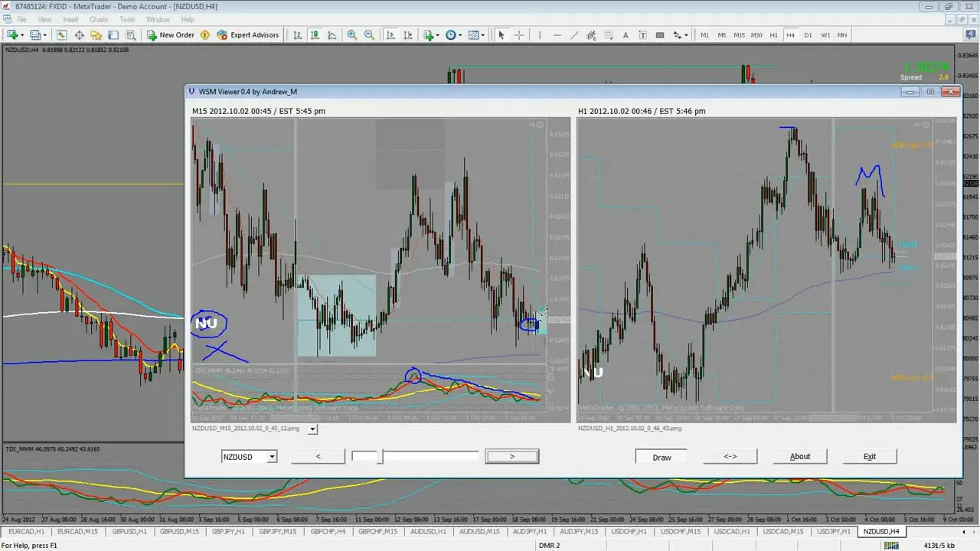The image size is (980, 551).
Task: Open the NZDUSD symbol combo box
Action: coord(250,457)
